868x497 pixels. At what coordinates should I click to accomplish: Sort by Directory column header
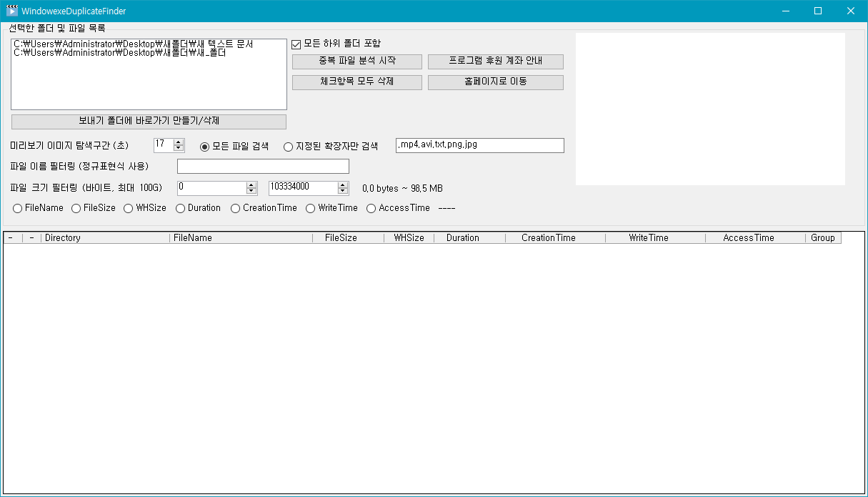point(105,237)
